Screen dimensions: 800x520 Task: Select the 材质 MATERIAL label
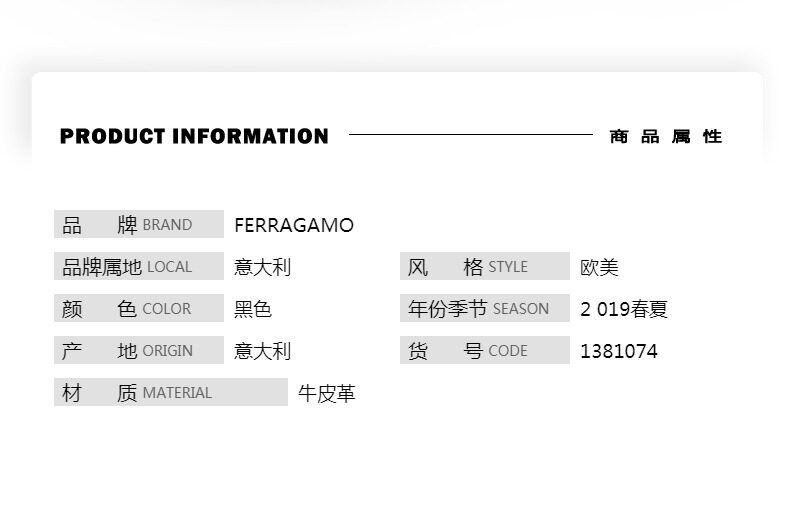[x=170, y=393]
